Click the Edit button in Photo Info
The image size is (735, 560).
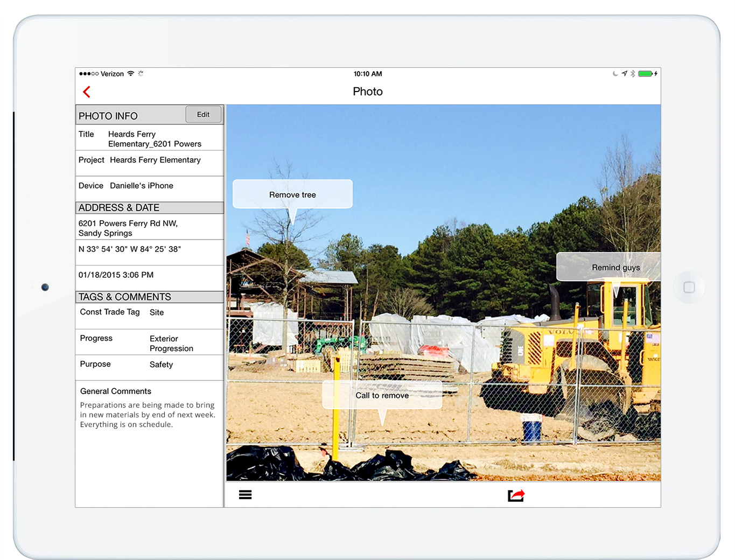click(203, 115)
